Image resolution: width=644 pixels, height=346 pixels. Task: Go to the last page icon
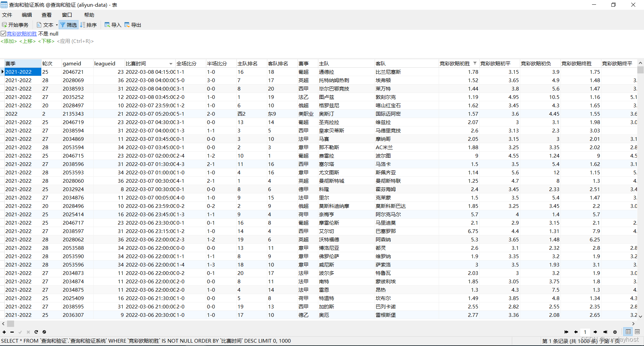[x=605, y=332]
